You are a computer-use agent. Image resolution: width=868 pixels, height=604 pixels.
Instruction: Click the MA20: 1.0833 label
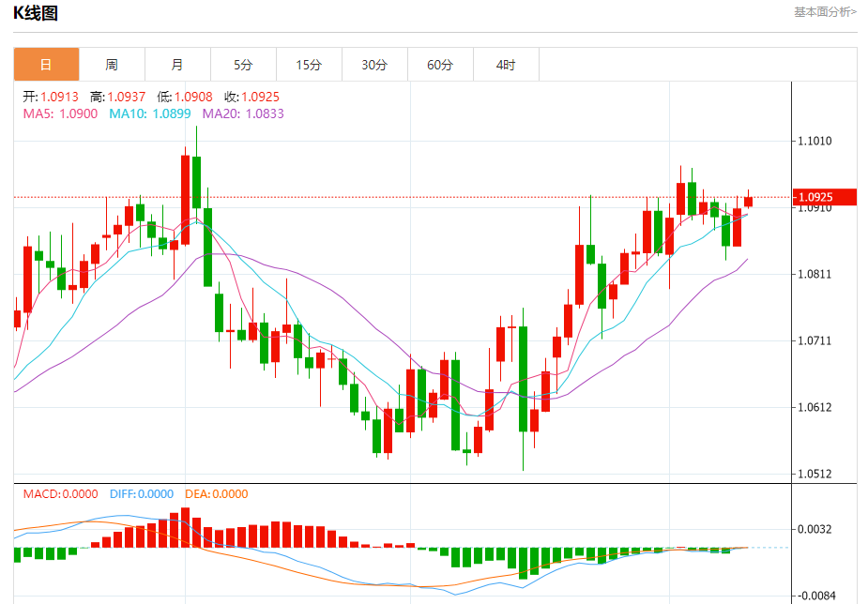click(243, 113)
